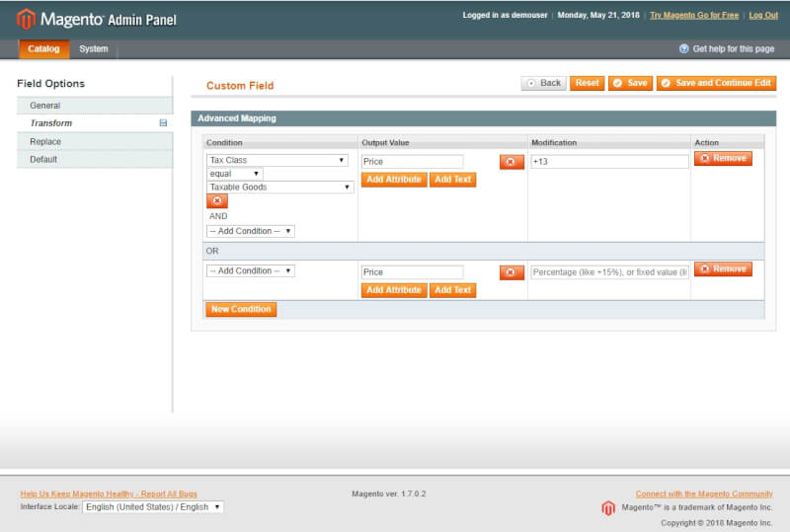Click Add Attribute in second row

pyautogui.click(x=394, y=290)
